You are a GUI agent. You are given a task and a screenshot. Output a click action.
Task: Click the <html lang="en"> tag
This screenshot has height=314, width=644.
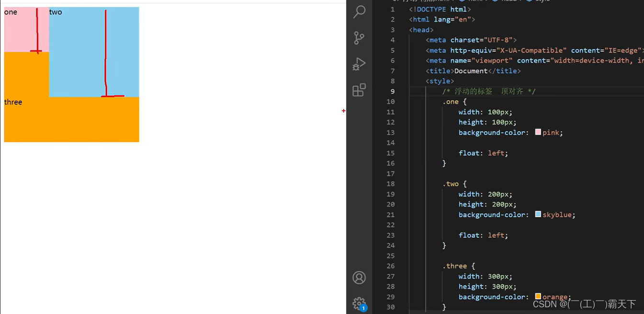(x=442, y=19)
